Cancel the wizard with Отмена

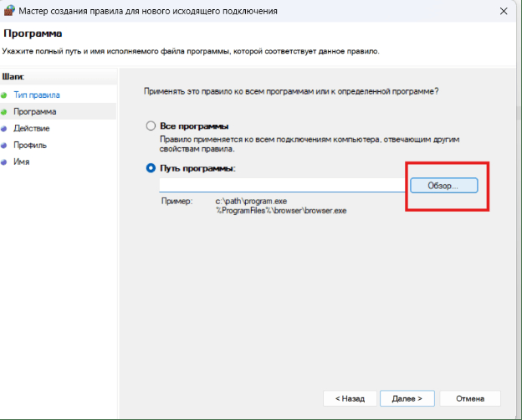(x=469, y=398)
